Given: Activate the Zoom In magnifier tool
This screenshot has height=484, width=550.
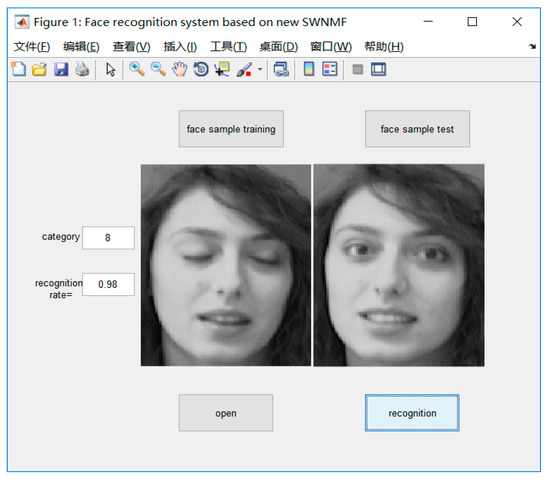Looking at the screenshot, I should pyautogui.click(x=137, y=69).
